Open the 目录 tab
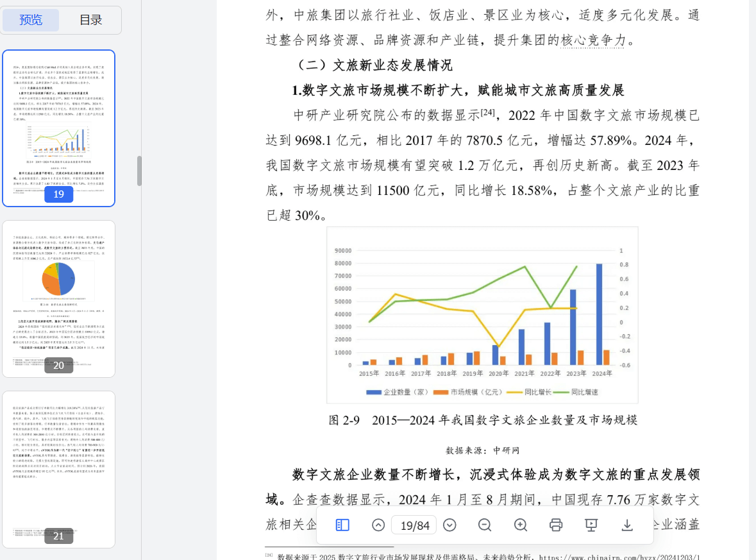Viewport: 756px width, 560px height. tap(90, 21)
